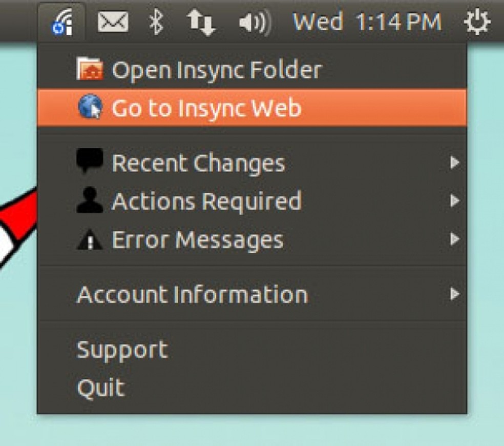504x446 pixels.
Task: Click the Bluetooth indicator icon
Action: (156, 23)
